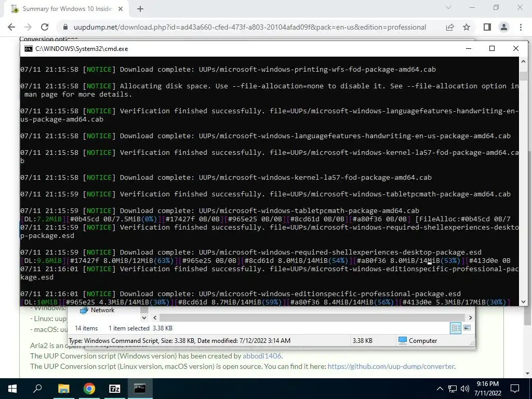Open abbodi1406 link
The width and height of the screenshot is (532, 399).
[x=262, y=356]
